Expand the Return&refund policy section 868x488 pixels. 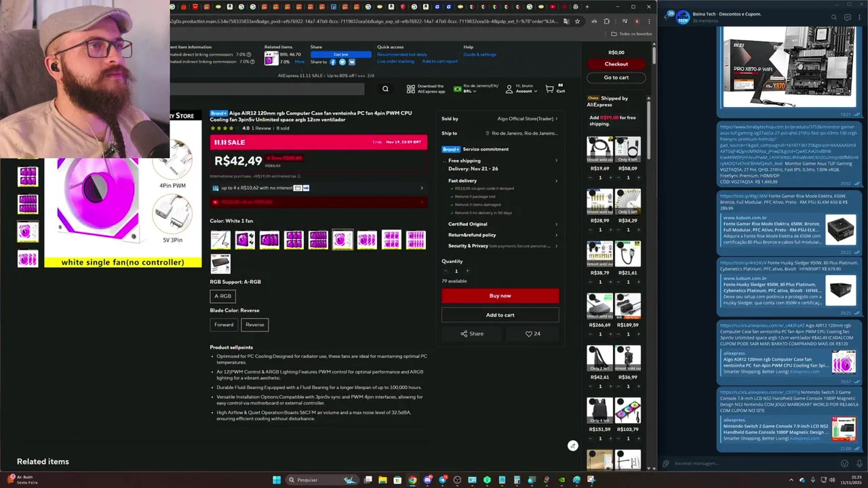pos(502,235)
